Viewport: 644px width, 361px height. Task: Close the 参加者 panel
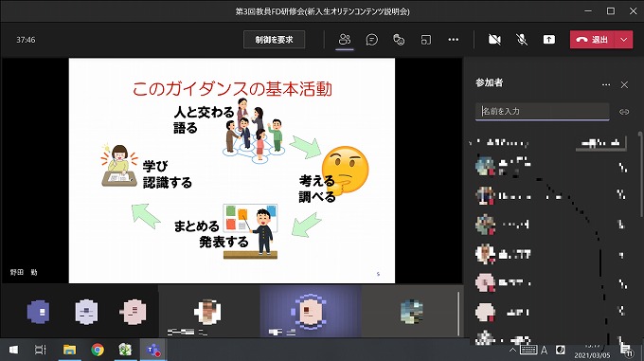624,84
